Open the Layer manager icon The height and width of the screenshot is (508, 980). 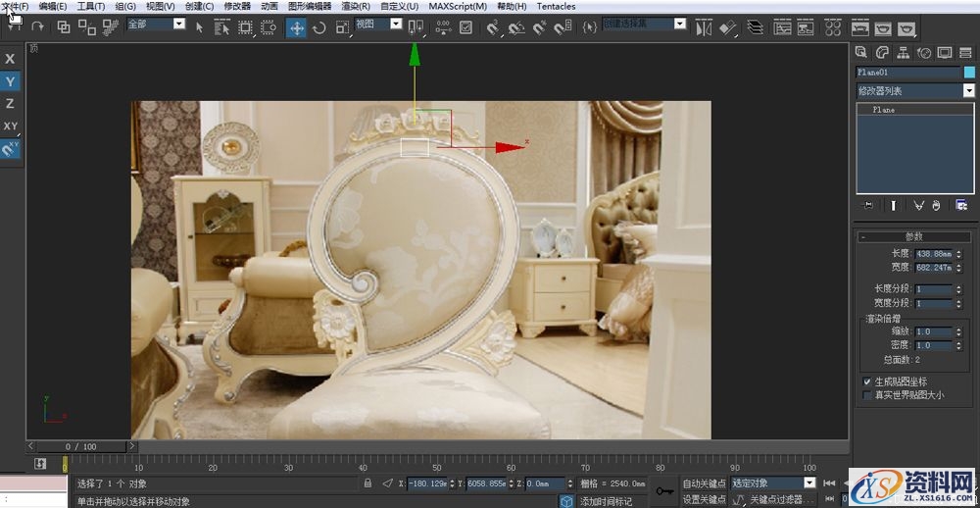click(754, 27)
